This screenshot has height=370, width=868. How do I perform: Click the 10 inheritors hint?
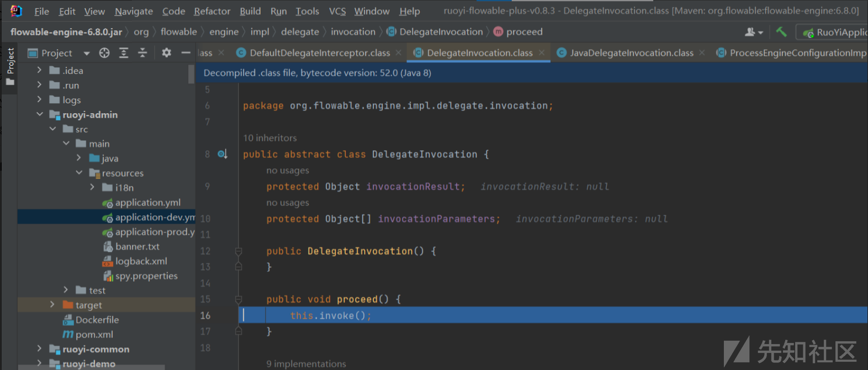[x=269, y=138]
